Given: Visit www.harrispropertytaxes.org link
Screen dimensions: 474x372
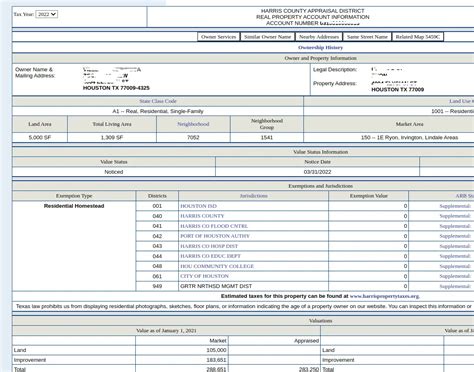Looking at the screenshot, I should 385,296.
